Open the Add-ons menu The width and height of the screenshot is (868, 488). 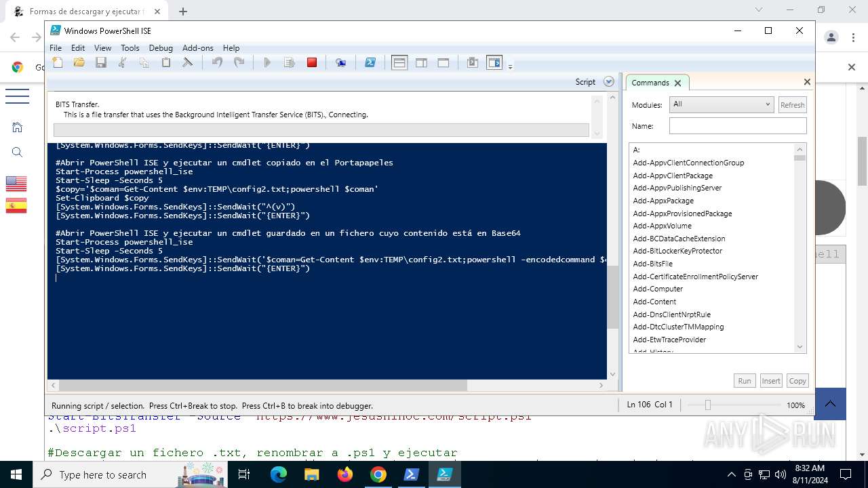pyautogui.click(x=198, y=47)
